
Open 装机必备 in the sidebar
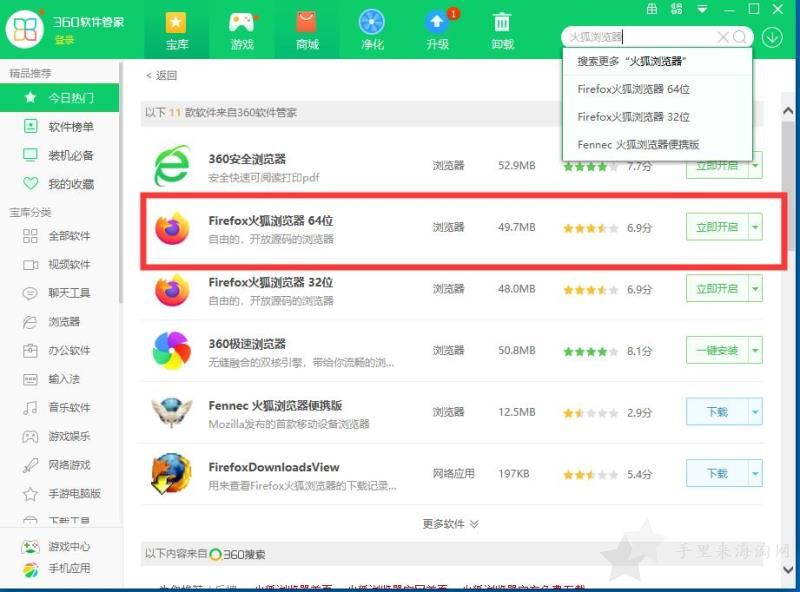click(x=59, y=155)
